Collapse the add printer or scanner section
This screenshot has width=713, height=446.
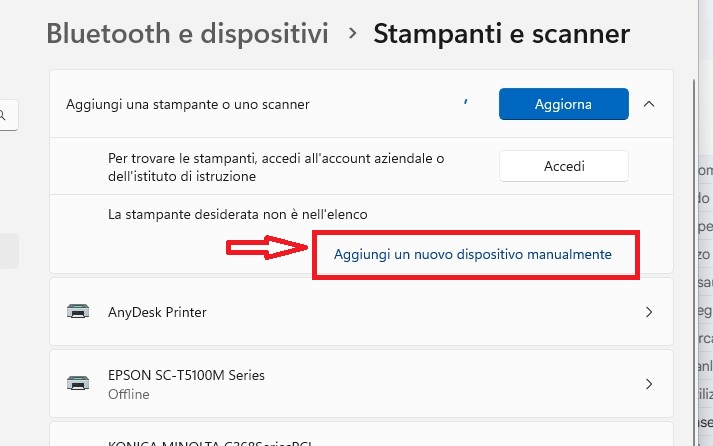coord(649,103)
